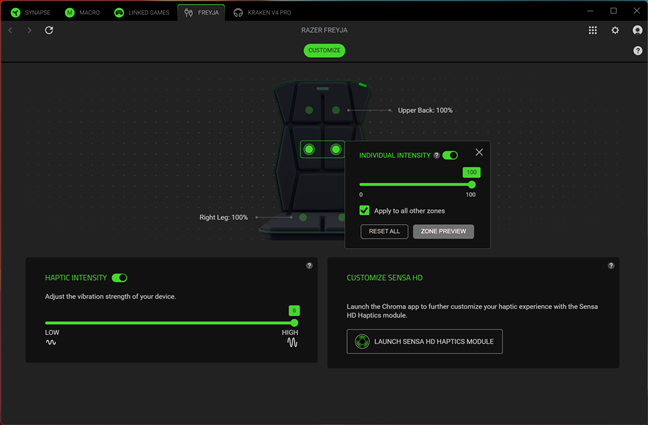This screenshot has height=425, width=648.
Task: Open the help icon below profile
Action: point(638,50)
